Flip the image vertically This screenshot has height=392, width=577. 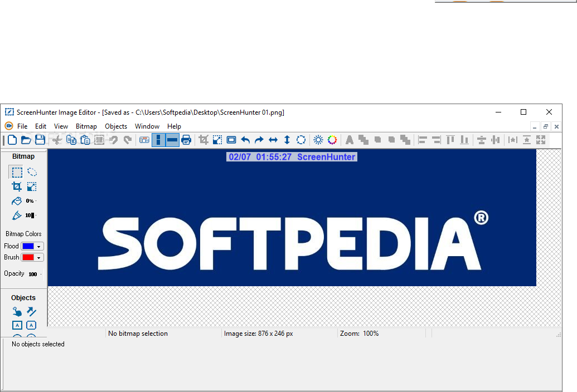tap(287, 140)
